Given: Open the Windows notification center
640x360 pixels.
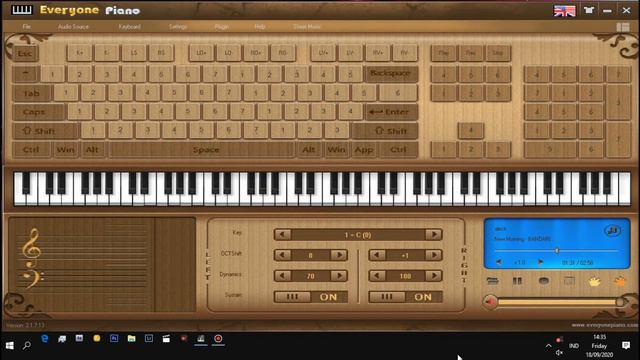Looking at the screenshot, I should (626, 346).
